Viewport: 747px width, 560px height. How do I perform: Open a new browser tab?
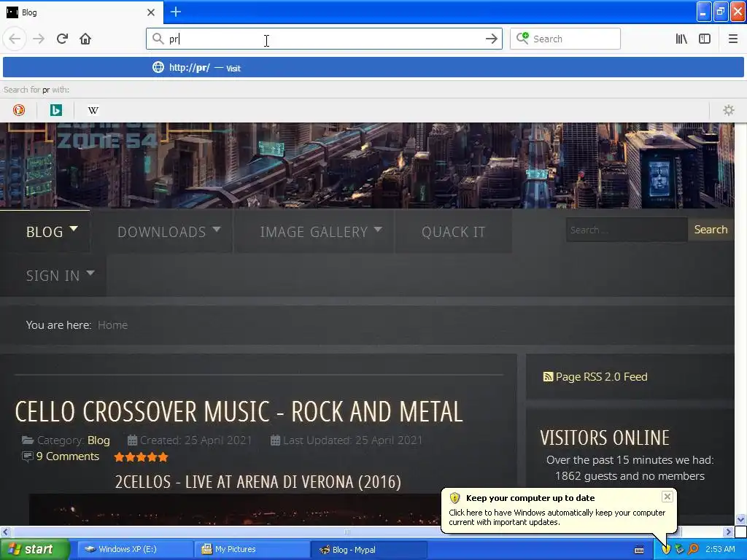click(x=175, y=12)
